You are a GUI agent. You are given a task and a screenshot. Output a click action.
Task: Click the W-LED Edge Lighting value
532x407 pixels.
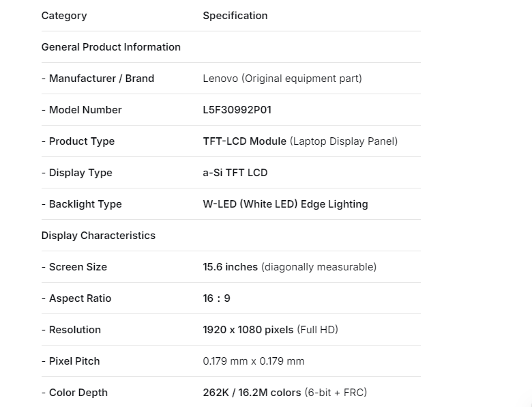[285, 204]
